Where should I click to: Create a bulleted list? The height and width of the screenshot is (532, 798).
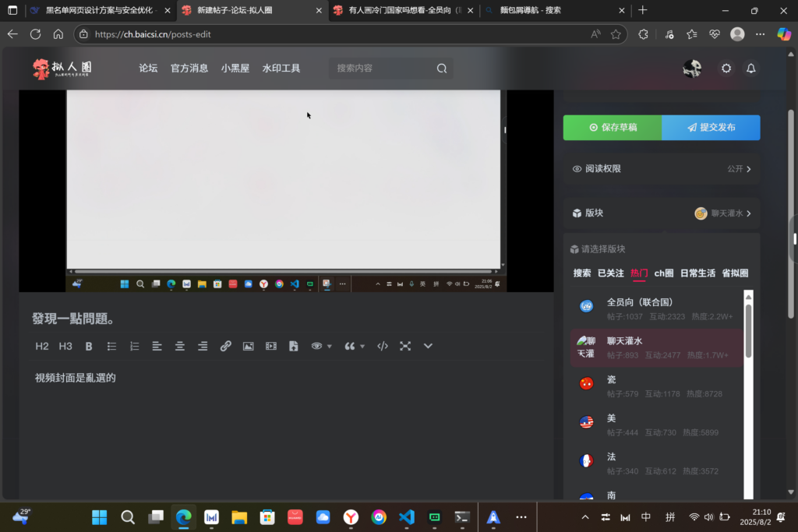[x=111, y=346]
